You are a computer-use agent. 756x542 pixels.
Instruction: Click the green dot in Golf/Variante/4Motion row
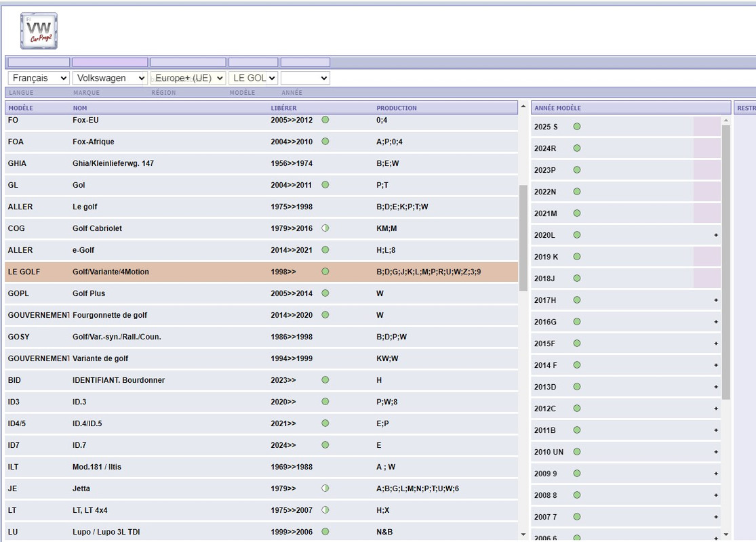pyautogui.click(x=325, y=272)
